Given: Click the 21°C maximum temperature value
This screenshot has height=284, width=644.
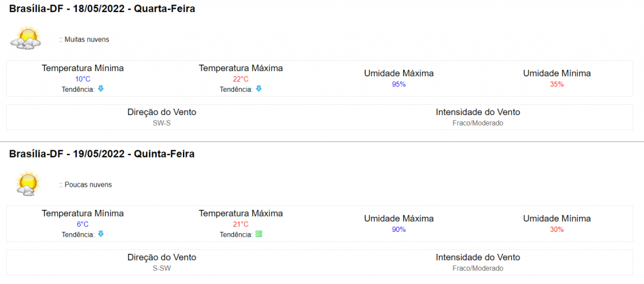Looking at the screenshot, I should 241,224.
